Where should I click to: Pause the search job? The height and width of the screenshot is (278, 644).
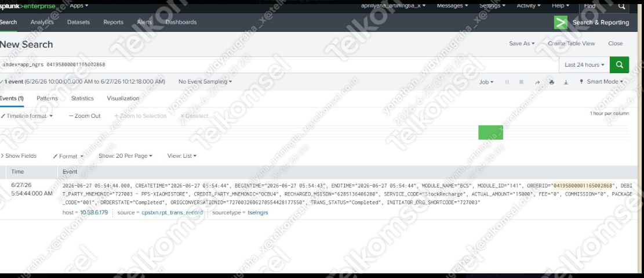pos(507,82)
